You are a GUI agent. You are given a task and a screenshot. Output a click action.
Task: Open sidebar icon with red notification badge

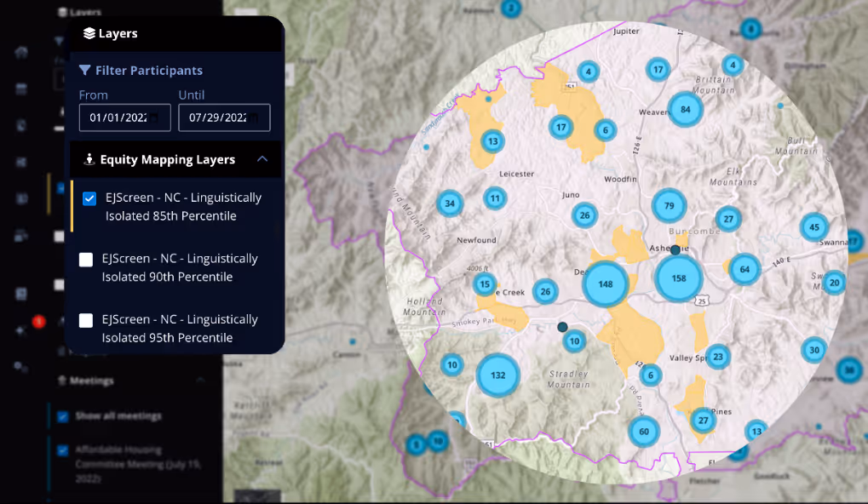click(x=22, y=329)
